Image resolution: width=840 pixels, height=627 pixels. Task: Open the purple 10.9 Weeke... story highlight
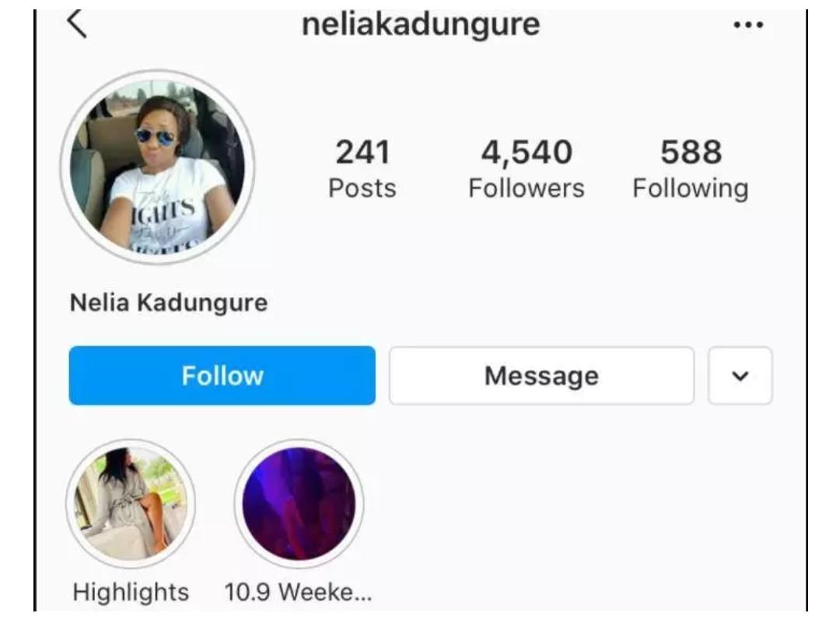point(299,504)
